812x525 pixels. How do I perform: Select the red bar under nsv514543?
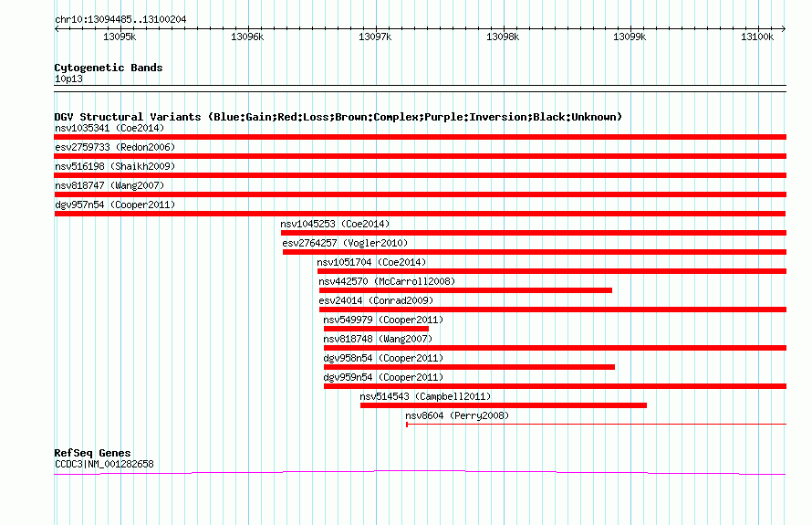coord(504,405)
